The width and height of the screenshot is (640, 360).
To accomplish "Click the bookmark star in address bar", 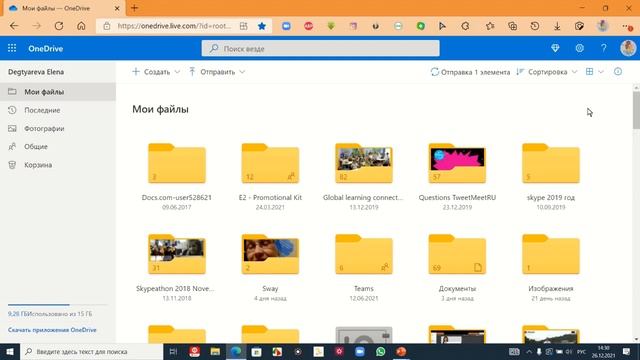I will (262, 26).
